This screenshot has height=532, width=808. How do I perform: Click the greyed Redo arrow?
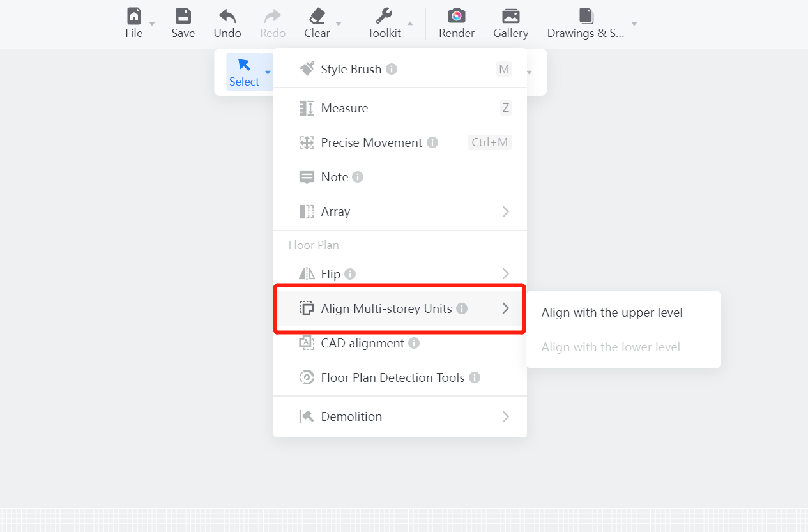coord(273,16)
